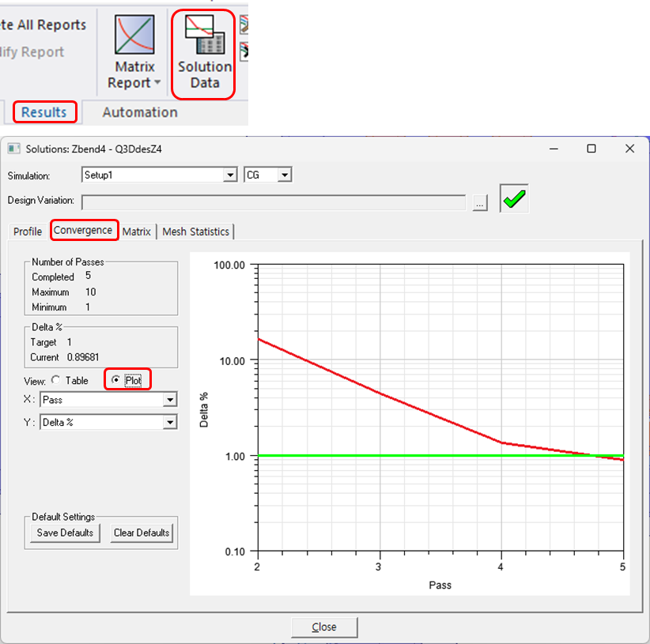The width and height of the screenshot is (650, 644).
Task: Select the Plot view radio button
Action: click(116, 380)
